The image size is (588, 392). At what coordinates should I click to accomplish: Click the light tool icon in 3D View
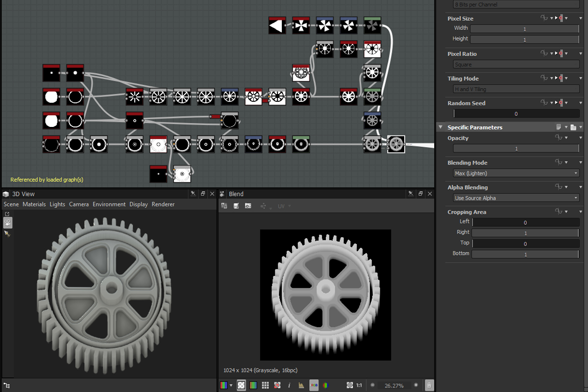coord(8,234)
